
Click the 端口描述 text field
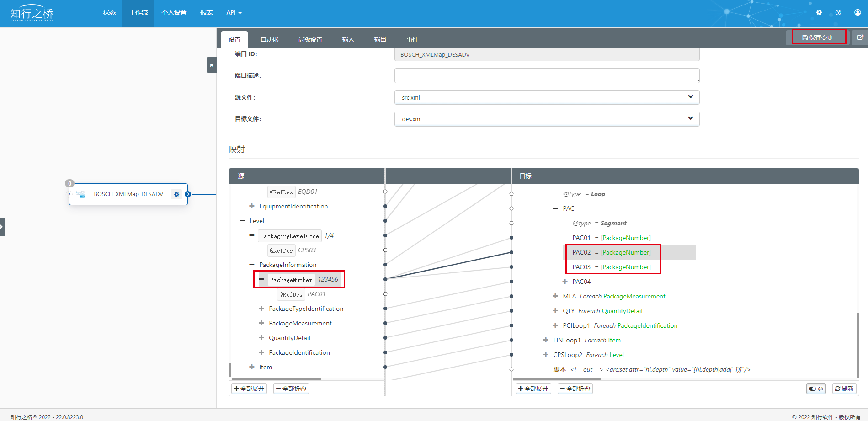pos(547,75)
